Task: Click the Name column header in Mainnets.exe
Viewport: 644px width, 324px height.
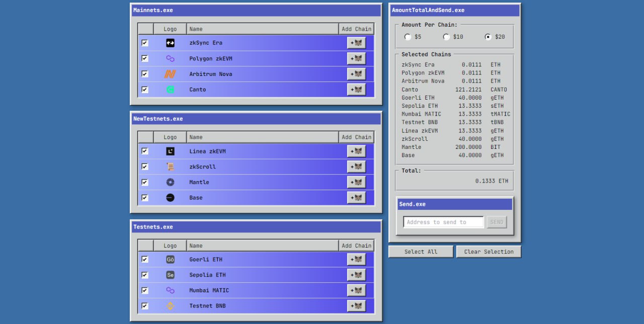Action: (x=263, y=29)
